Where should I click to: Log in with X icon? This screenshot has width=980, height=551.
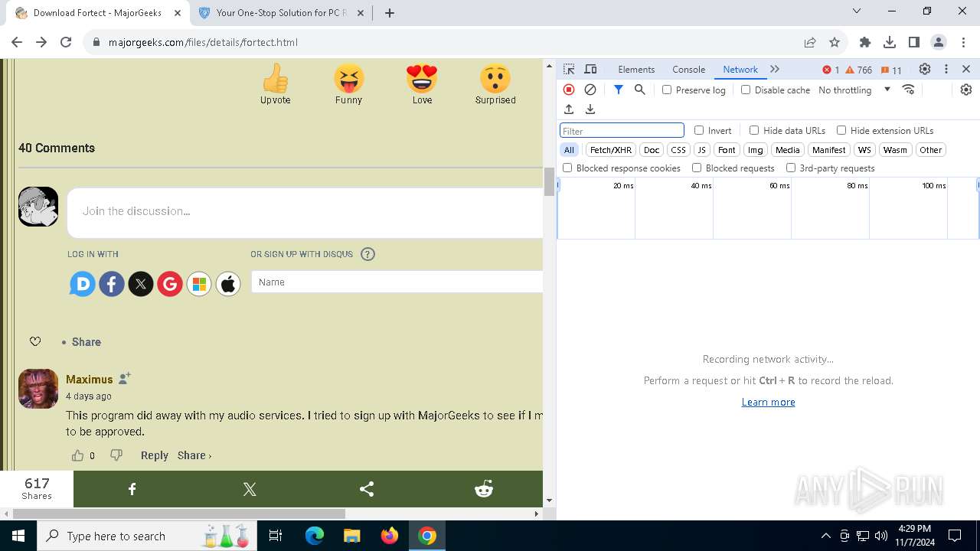141,285
